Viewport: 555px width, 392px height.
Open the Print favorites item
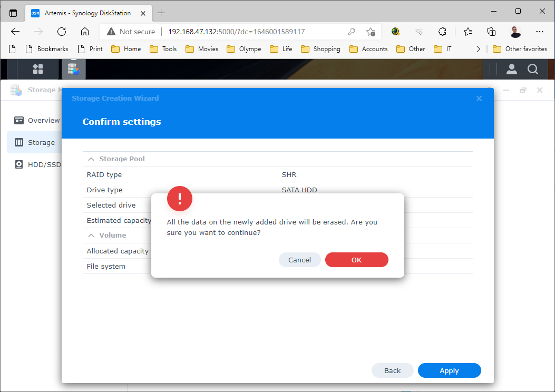(x=90, y=49)
